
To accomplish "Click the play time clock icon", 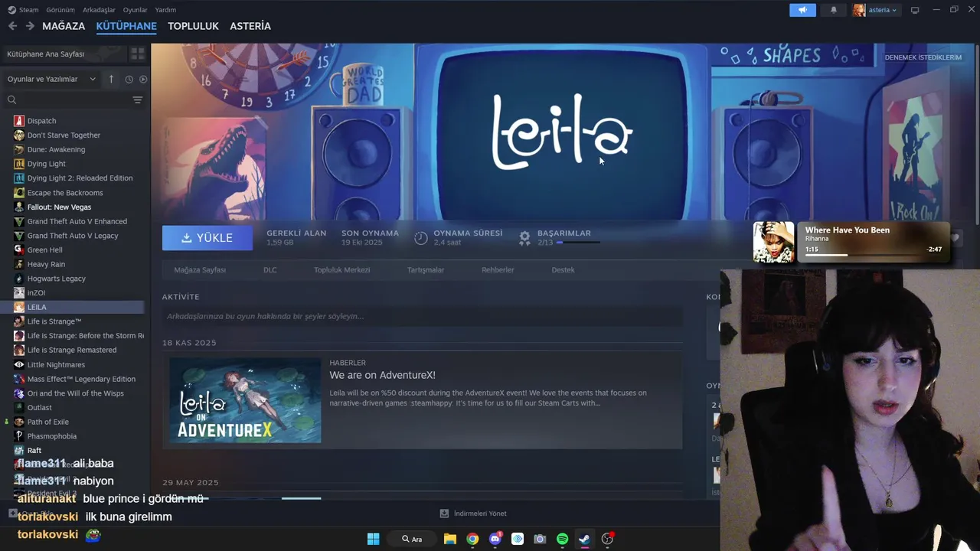I will (421, 238).
